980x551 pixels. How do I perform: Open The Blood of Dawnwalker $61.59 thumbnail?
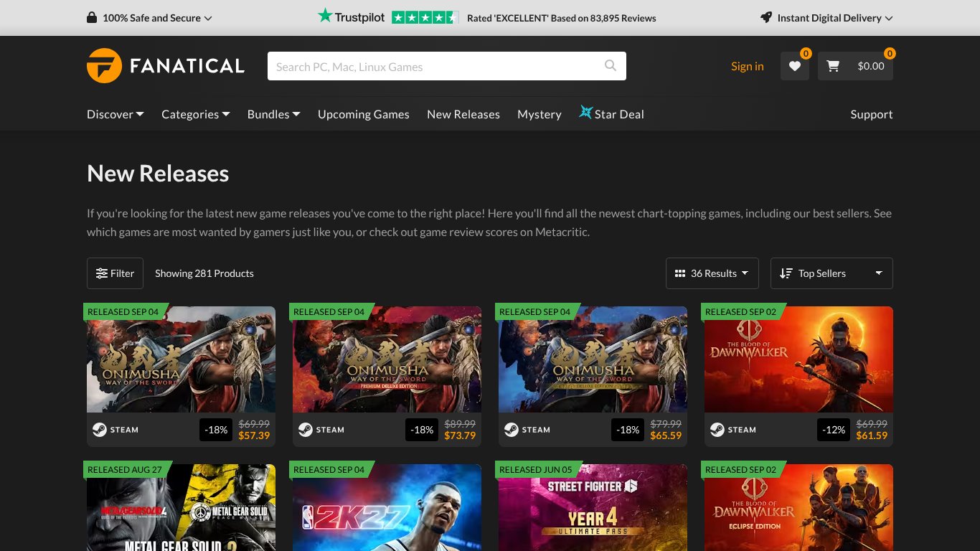[798, 359]
